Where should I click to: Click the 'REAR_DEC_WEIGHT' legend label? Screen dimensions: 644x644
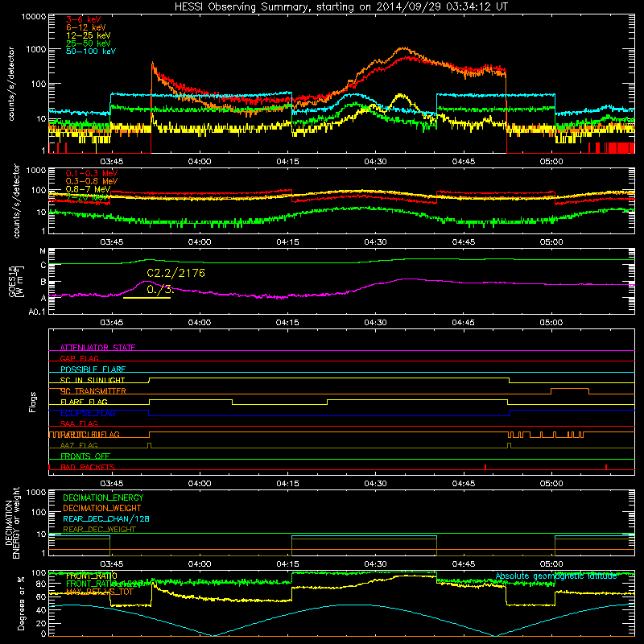tap(99, 530)
